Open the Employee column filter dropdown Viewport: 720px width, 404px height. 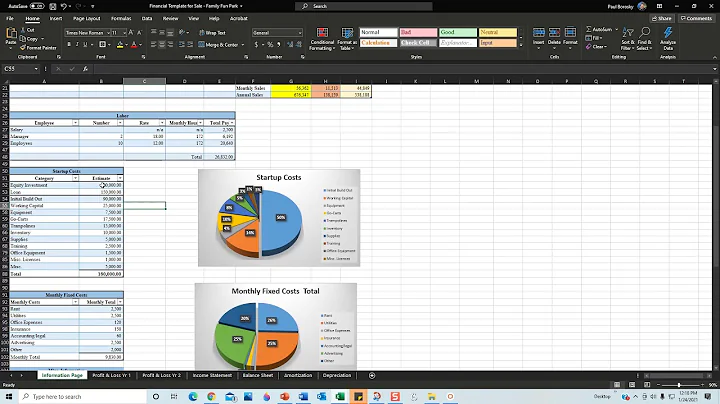[x=75, y=123]
